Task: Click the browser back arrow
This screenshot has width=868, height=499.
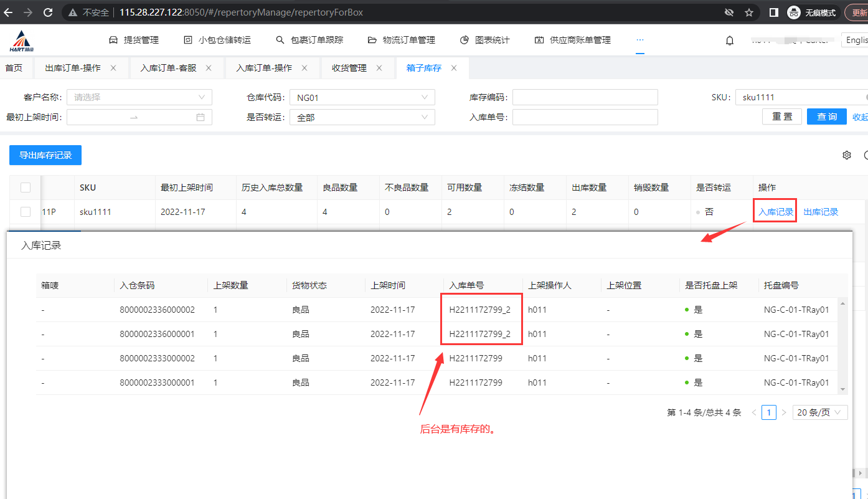Action: click(8, 12)
